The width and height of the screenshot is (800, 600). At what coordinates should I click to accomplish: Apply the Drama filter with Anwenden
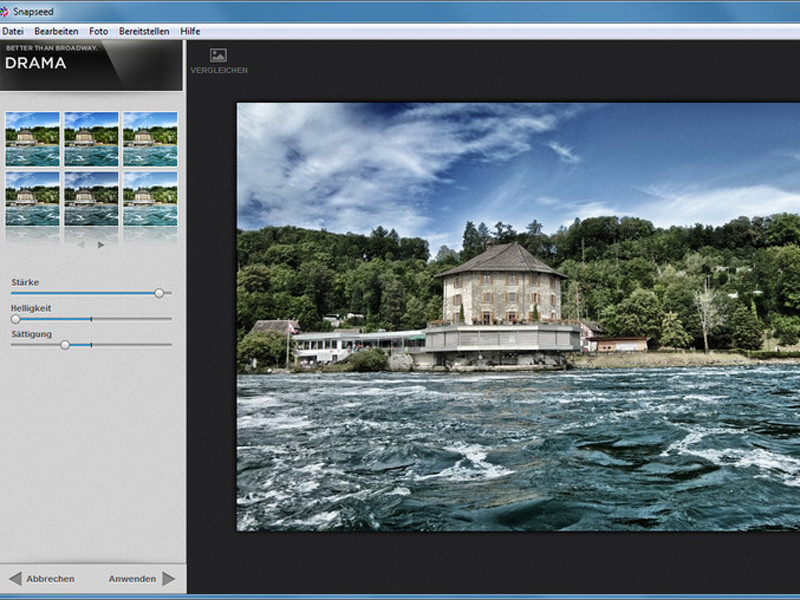(x=132, y=579)
